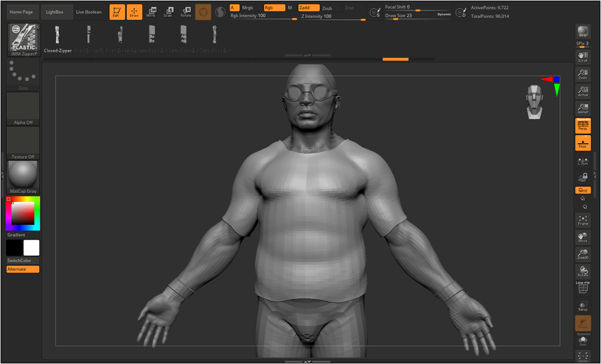Screen dimensions: 601x364
Task: Click the Live Boolean button
Action: coord(89,12)
